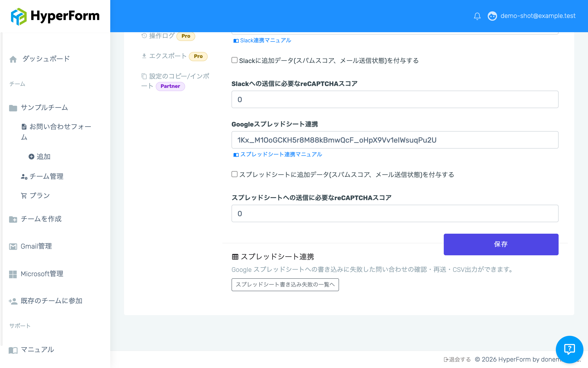The image size is (588, 368).
Task: Click the plus circle icon beside 追加
Action: point(31,156)
